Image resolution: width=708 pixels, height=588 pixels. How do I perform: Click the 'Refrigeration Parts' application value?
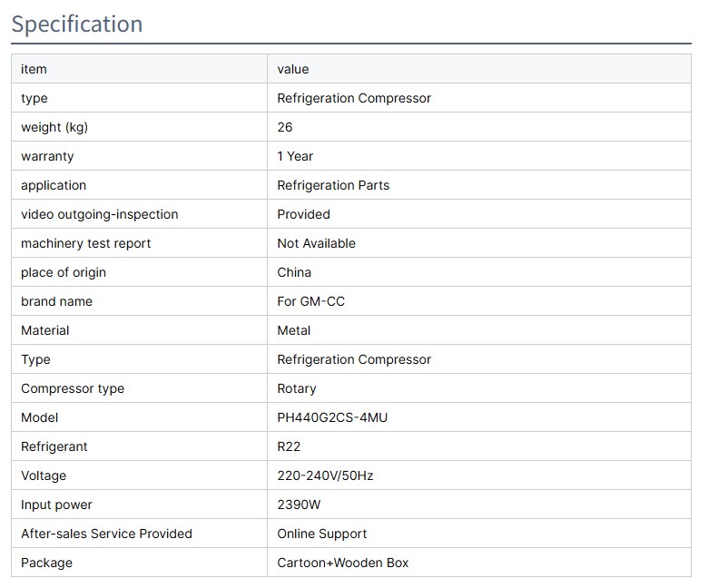pyautogui.click(x=333, y=185)
